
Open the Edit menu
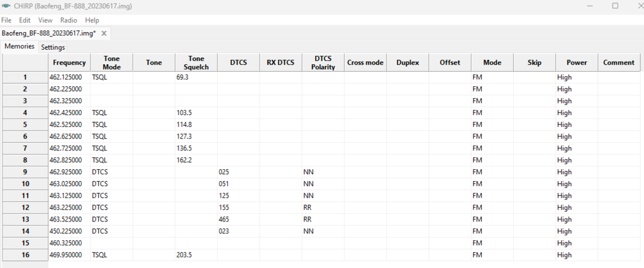[x=25, y=20]
